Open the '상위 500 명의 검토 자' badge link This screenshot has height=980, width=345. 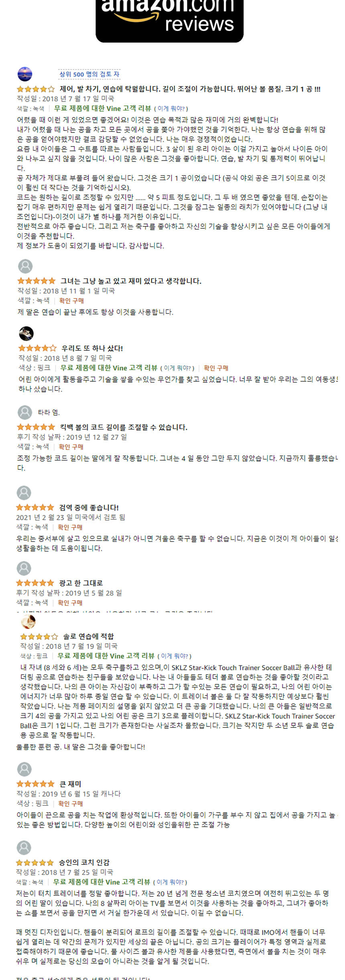89,74
